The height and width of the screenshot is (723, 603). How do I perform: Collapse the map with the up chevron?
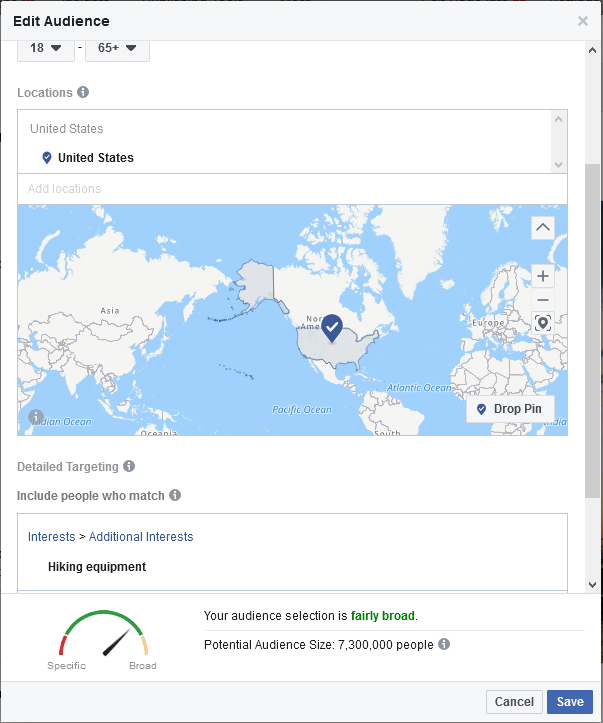(543, 227)
